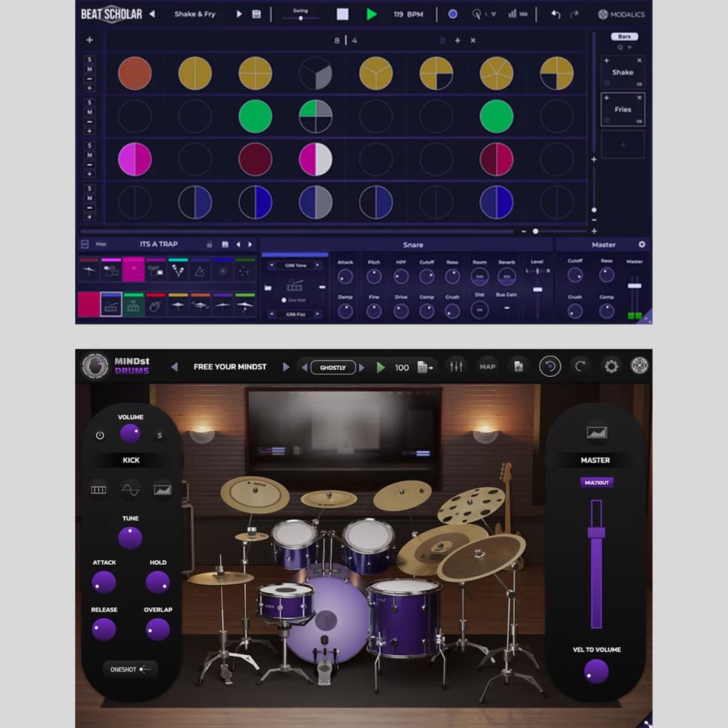The width and height of the screenshot is (728, 728).
Task: Select the selected snare pad in the kit
Action: pyautogui.click(x=110, y=305)
